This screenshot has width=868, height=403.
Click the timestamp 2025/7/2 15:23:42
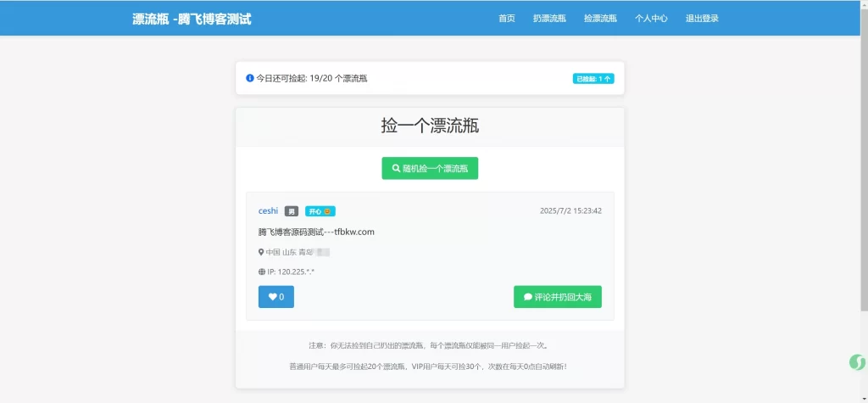point(570,210)
